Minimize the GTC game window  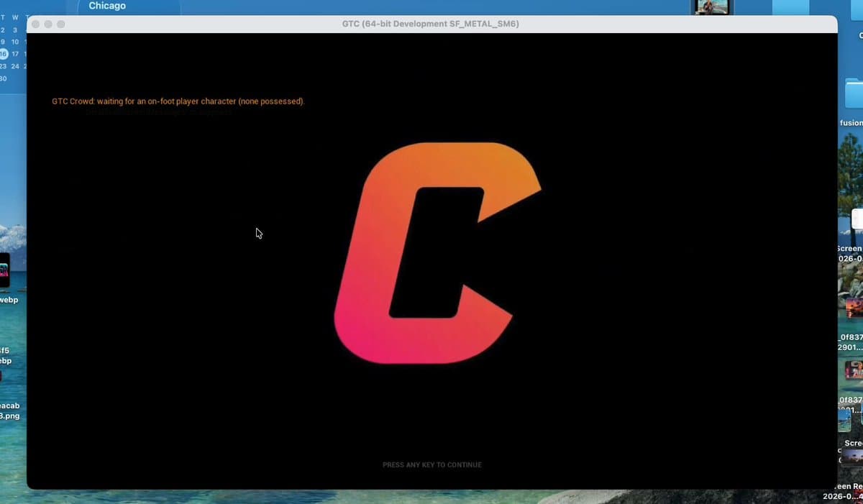tap(48, 24)
